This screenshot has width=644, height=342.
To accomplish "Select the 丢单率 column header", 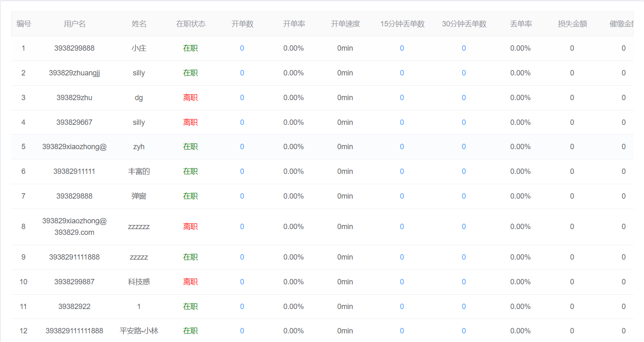I will coord(521,24).
